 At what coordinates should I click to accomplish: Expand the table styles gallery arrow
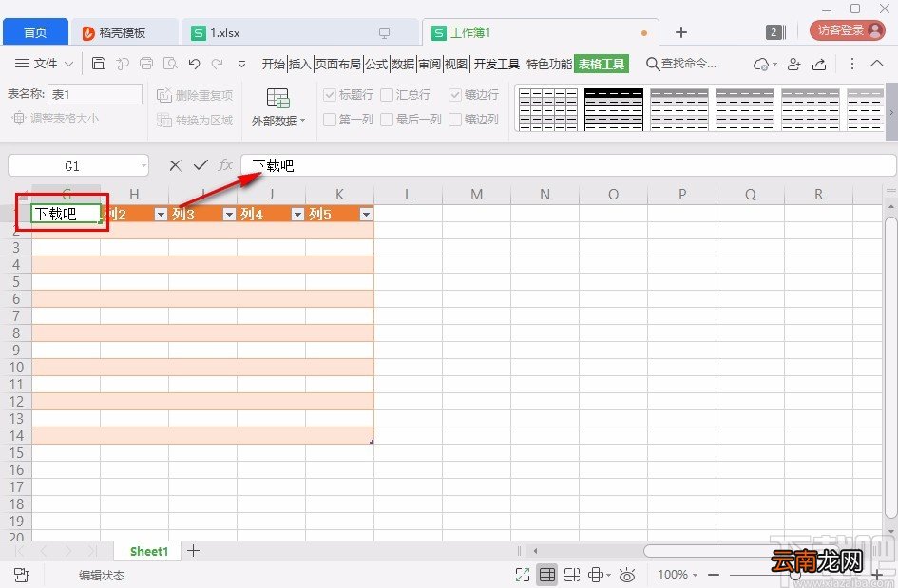[x=891, y=112]
